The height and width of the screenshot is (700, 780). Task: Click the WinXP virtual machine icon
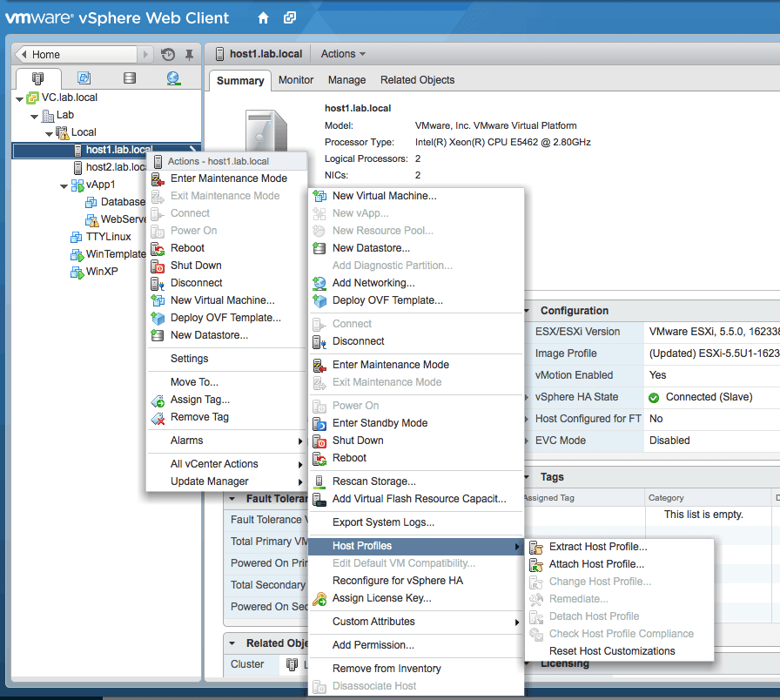(77, 273)
